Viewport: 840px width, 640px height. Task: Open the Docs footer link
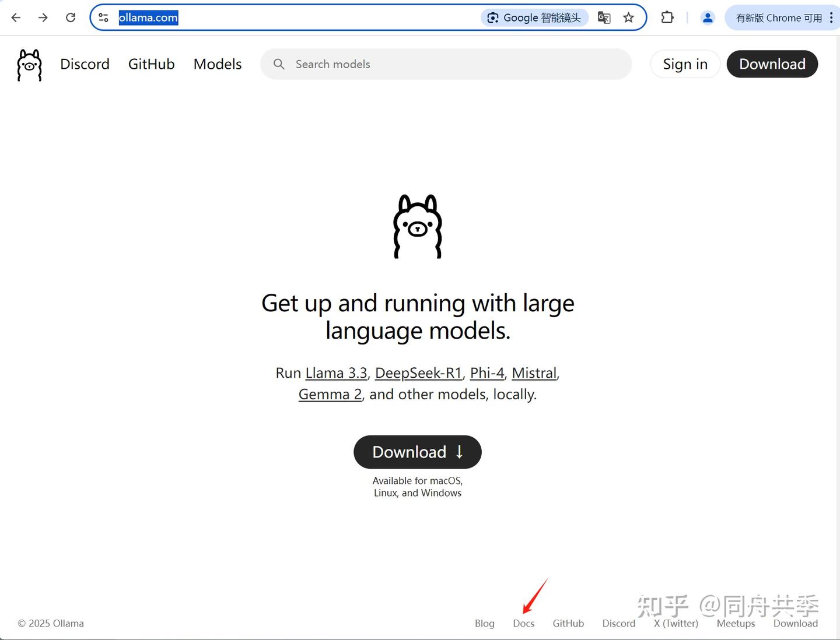coord(524,623)
